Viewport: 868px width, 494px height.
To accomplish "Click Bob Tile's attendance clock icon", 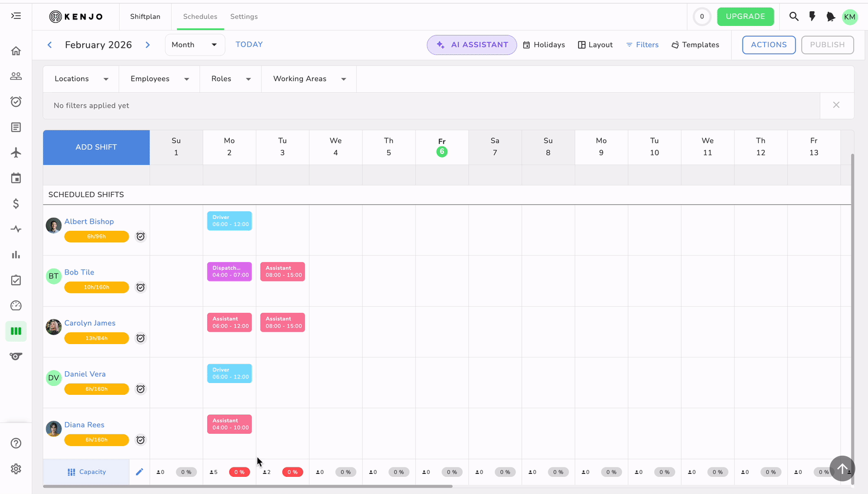I will tap(141, 287).
